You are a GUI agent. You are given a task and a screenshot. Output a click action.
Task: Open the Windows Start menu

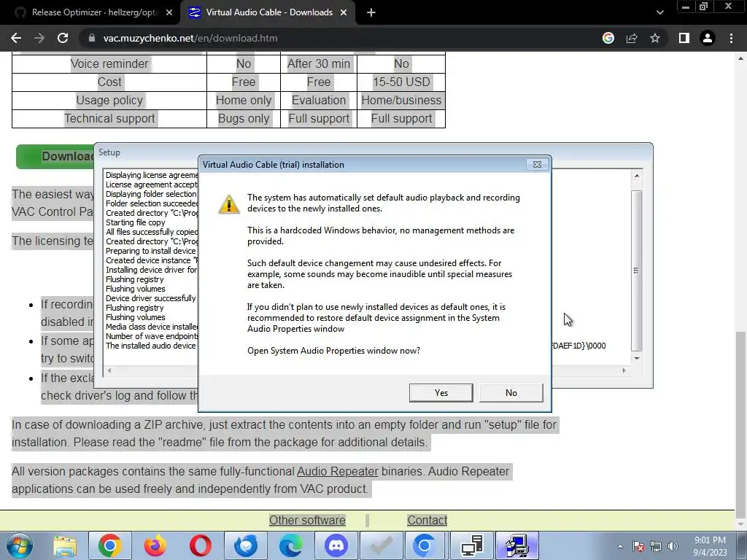[x=19, y=545]
